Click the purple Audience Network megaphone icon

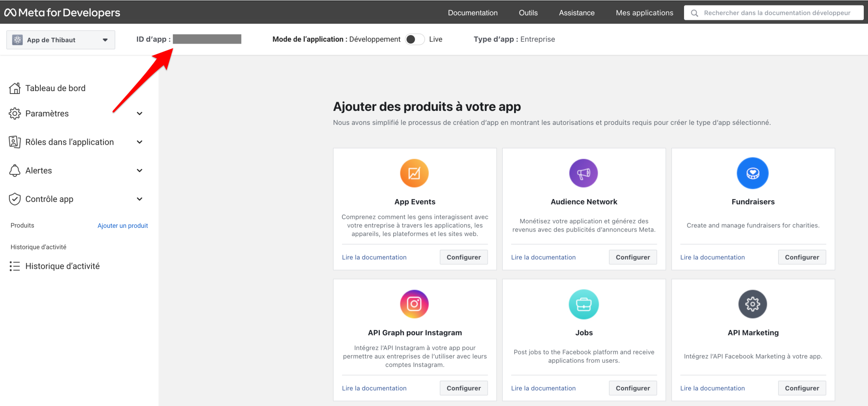[x=584, y=173]
